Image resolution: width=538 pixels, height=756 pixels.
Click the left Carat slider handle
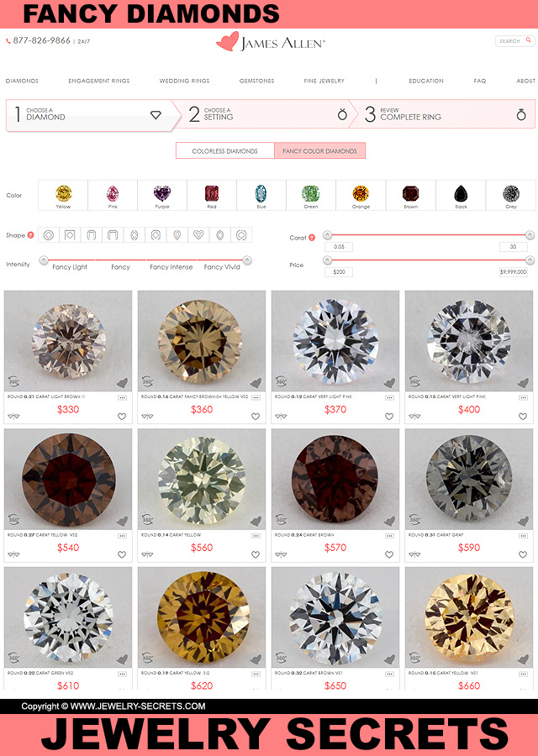tap(327, 235)
